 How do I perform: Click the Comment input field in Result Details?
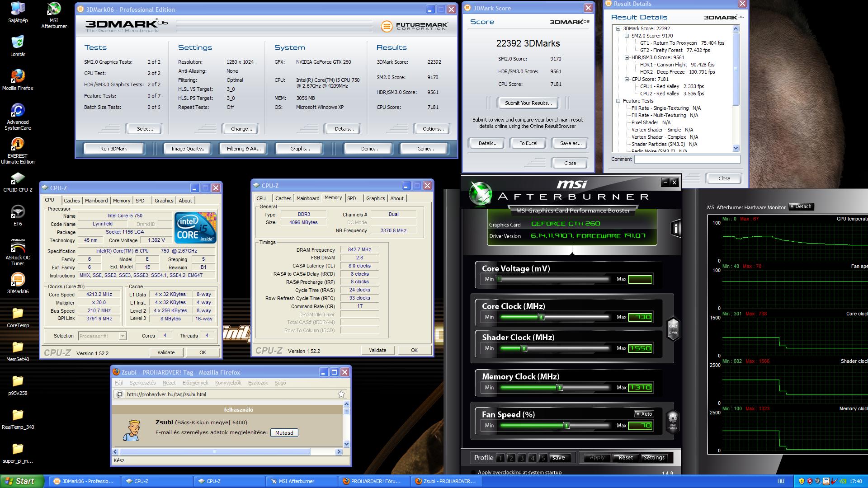(687, 159)
